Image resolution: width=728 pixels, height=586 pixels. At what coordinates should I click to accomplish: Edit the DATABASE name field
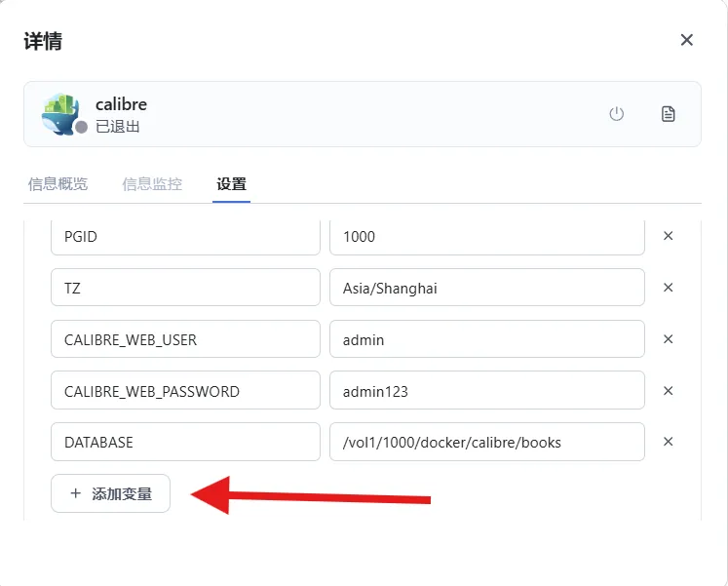(x=185, y=442)
